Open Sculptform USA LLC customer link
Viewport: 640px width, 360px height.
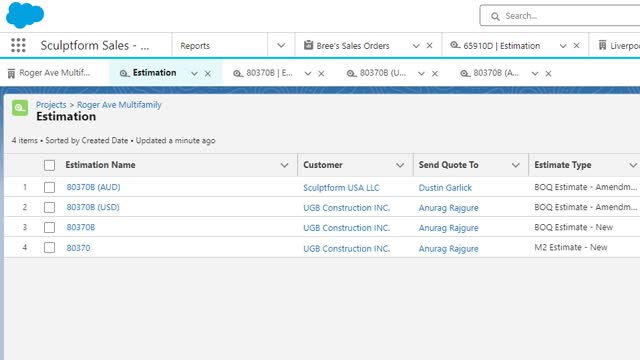tap(341, 188)
